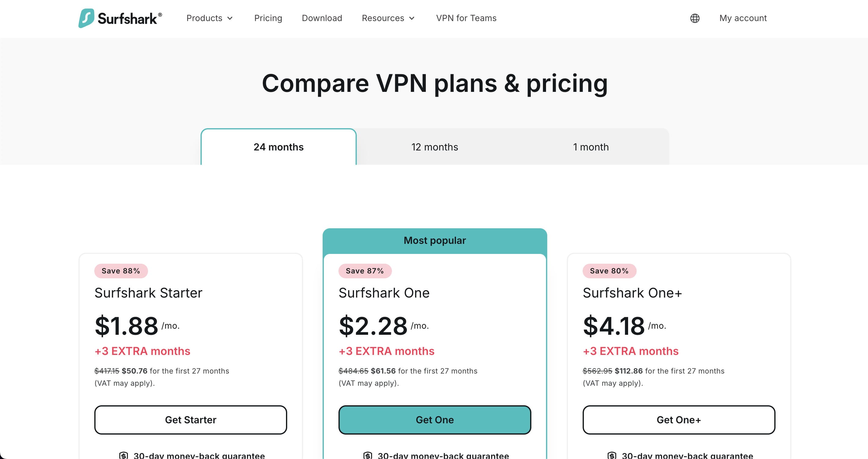Go to the Pricing page
The height and width of the screenshot is (459, 868).
(268, 18)
